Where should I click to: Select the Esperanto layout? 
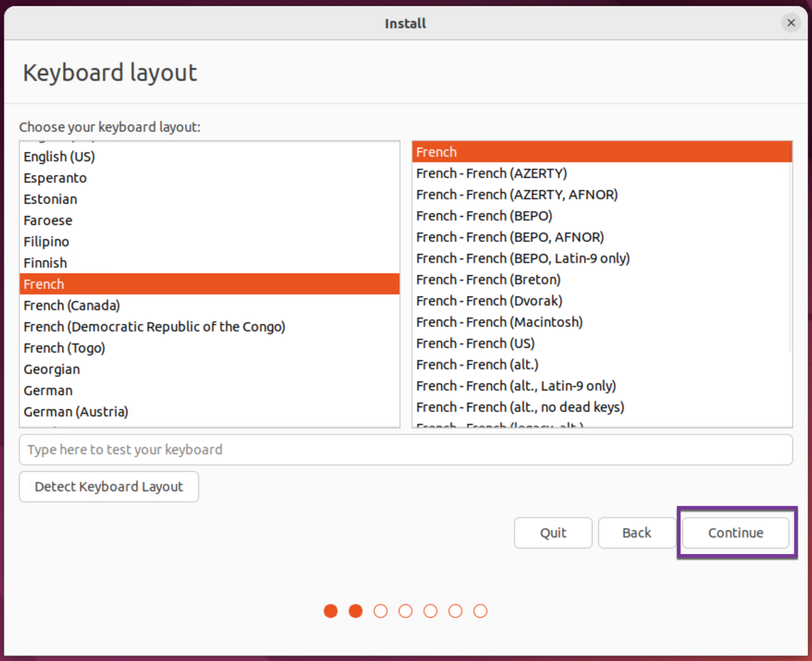pyautogui.click(x=55, y=178)
